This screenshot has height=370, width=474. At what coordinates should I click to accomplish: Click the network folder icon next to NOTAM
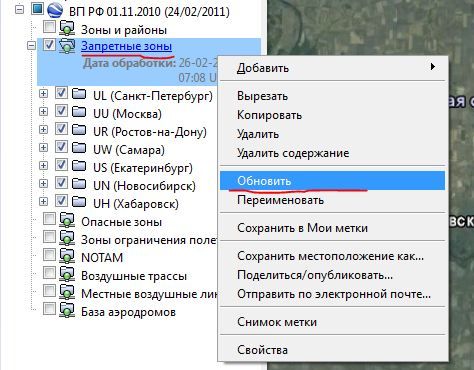pos(67,257)
